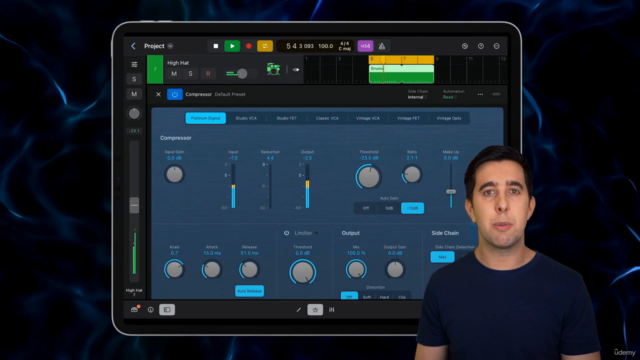
Task: Click the M button in left channel strip
Action: tap(134, 94)
